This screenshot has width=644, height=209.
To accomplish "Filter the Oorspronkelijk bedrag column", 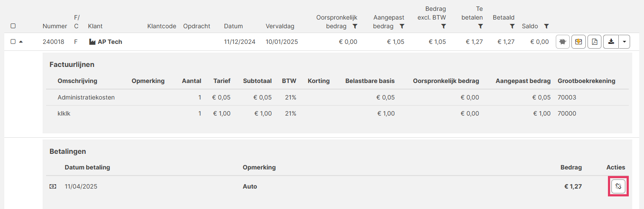I will 355,27.
